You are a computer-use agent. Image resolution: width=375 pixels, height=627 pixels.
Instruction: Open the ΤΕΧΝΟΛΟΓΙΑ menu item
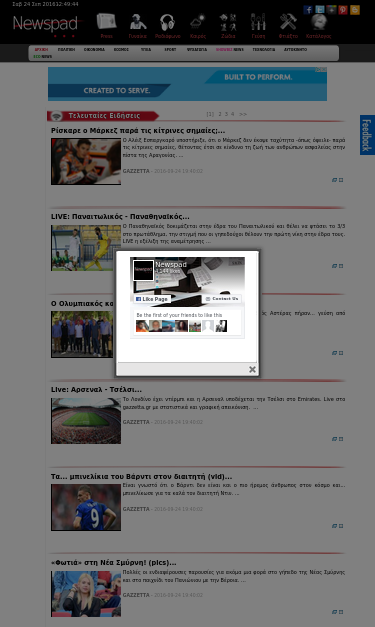click(263, 50)
